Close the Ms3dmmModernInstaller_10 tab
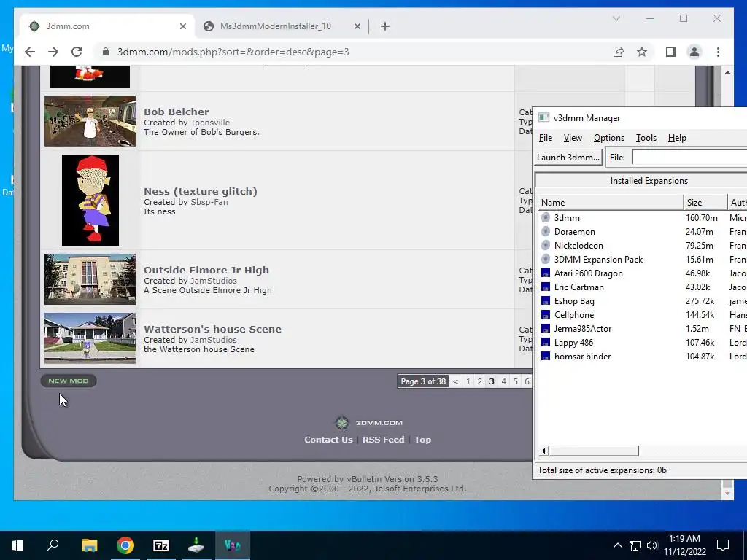Image resolution: width=747 pixels, height=560 pixels. pyautogui.click(x=357, y=26)
